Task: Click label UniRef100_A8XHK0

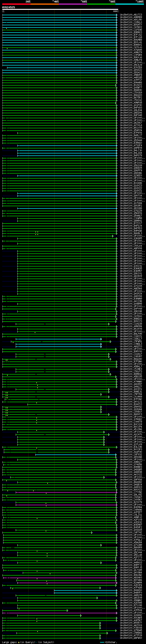Action: pos(131,578)
